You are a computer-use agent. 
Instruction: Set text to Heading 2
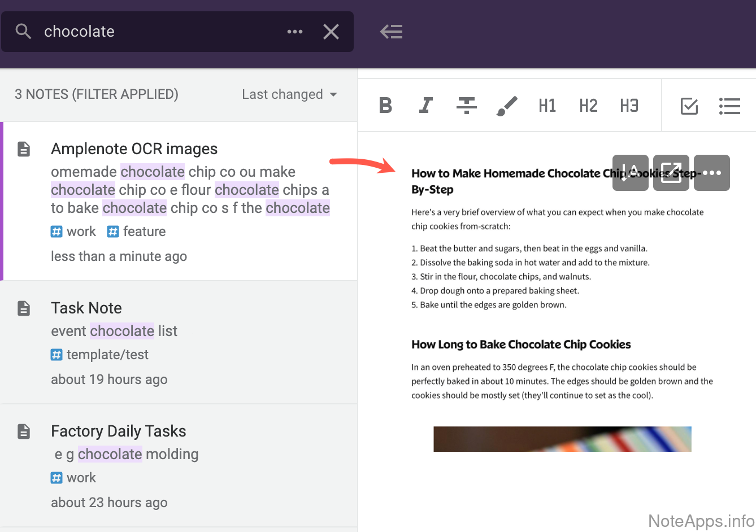coord(588,106)
